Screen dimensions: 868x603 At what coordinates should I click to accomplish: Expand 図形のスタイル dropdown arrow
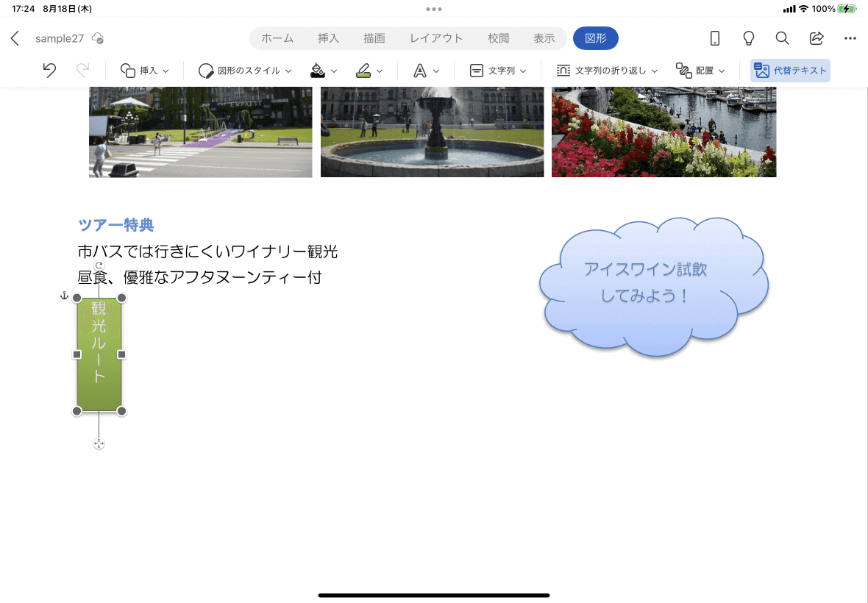tap(288, 71)
